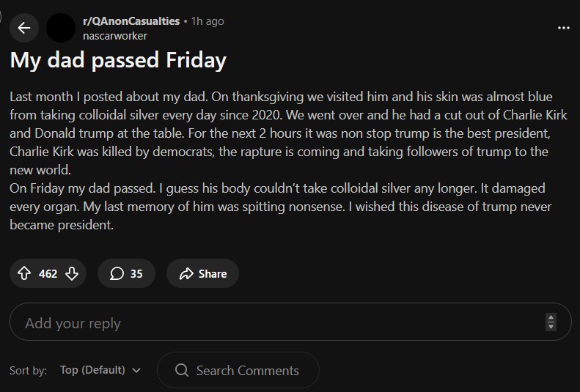Image resolution: width=580 pixels, height=392 pixels.
Task: Visit the r/QAnonCasualties subreddit link
Action: (131, 21)
